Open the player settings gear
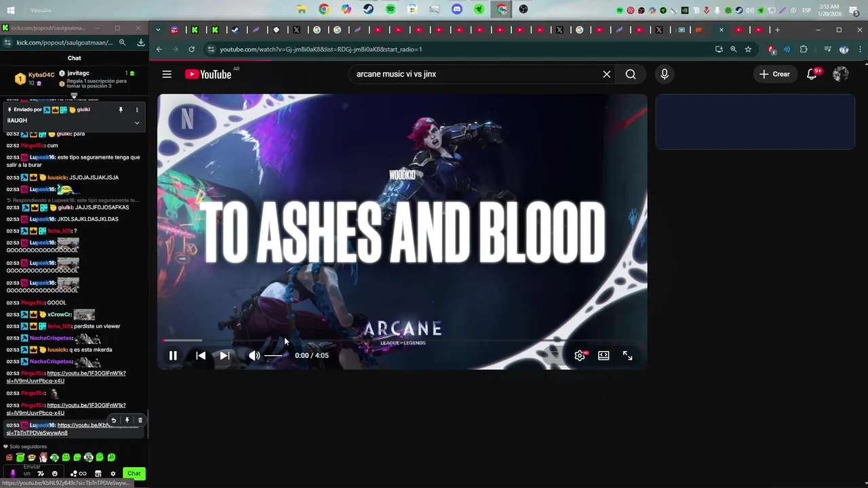Image resolution: width=868 pixels, height=488 pixels. coord(580,355)
